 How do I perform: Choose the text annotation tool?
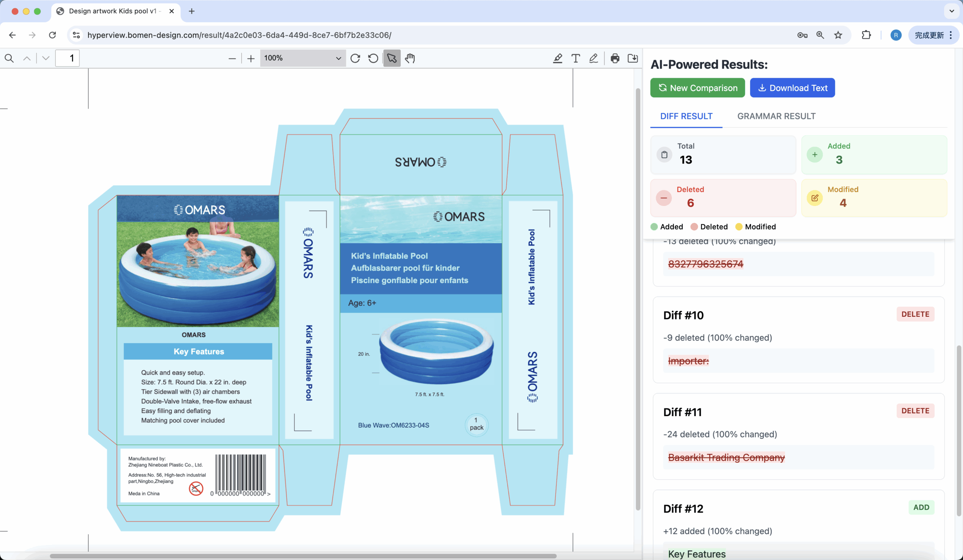(576, 58)
